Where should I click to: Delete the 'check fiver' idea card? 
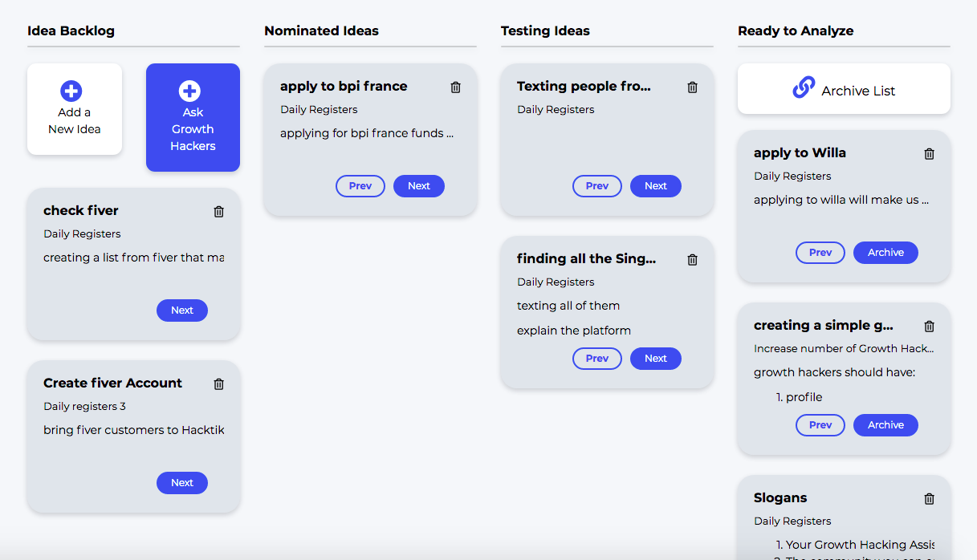(219, 212)
